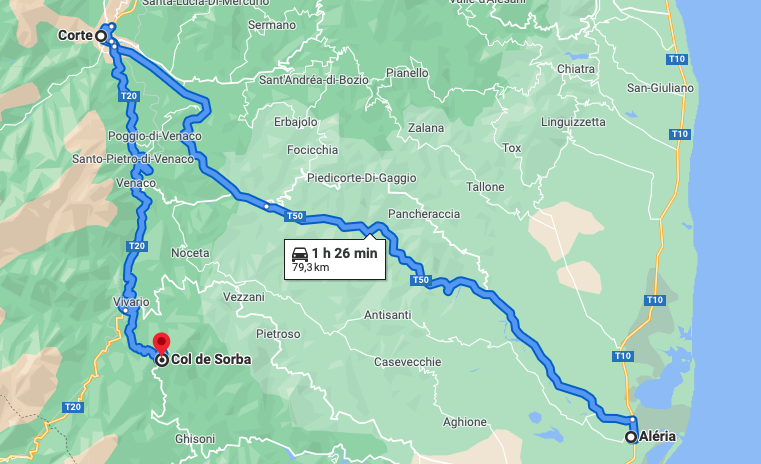Screen dimensions: 761x464
Task: Click the white route dot near Vivario
Action: 125,310
